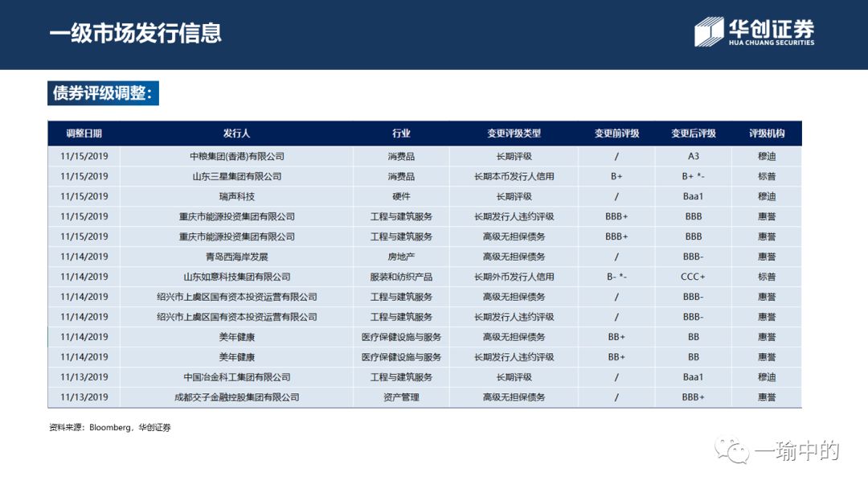868x489 pixels.
Task: Click the 行业 column header
Action: coord(401,134)
